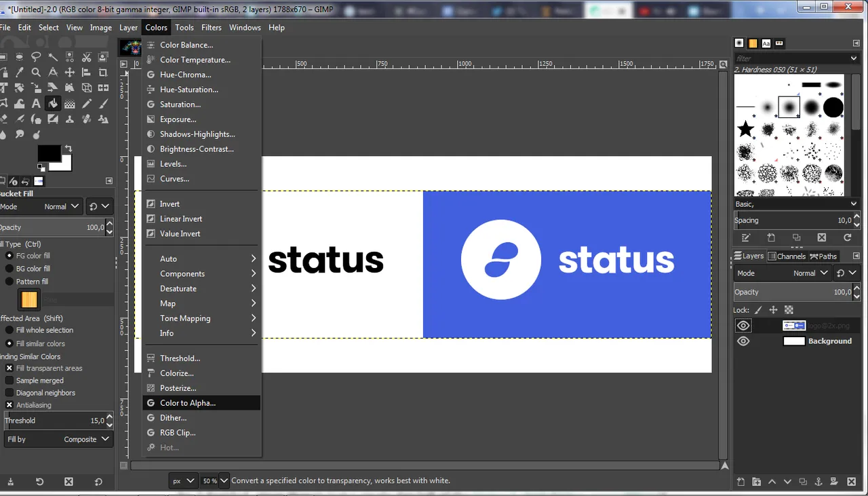Enable Sample merged checkbox
This screenshot has height=496, width=868.
[x=9, y=381]
